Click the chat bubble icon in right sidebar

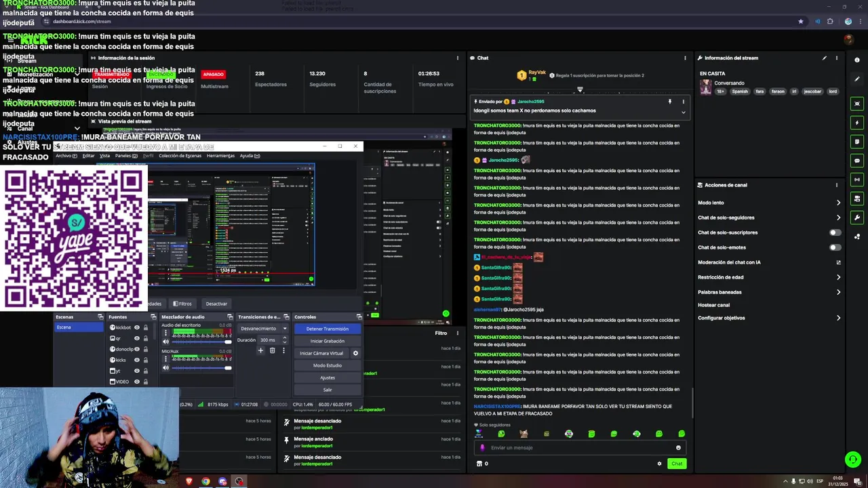point(857,161)
